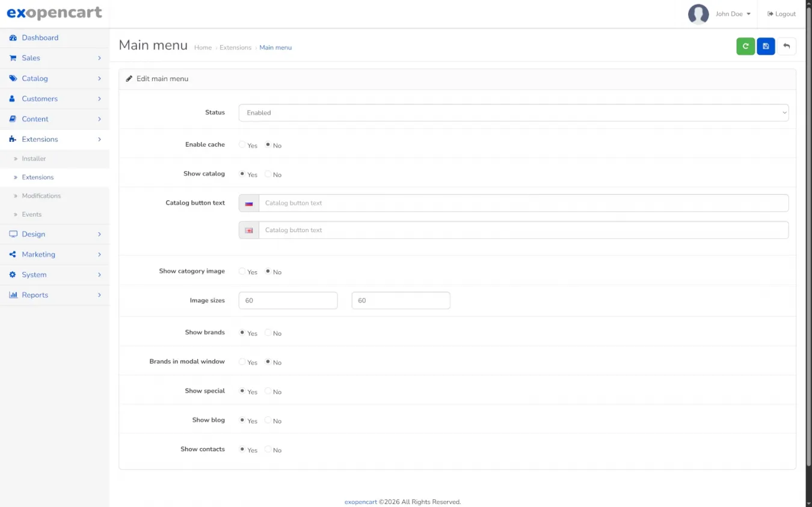Click the John Doe avatar image
The height and width of the screenshot is (507, 812).
(698, 14)
